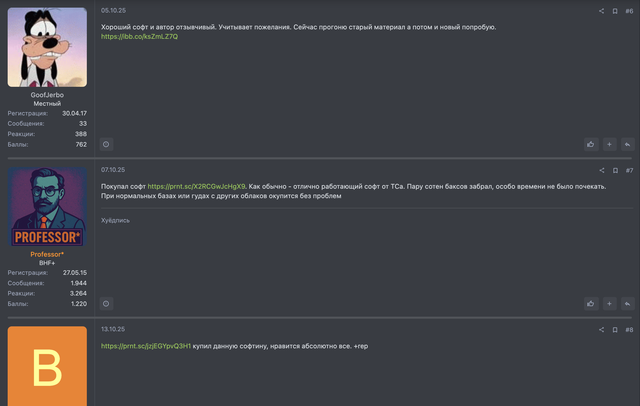Like Professor's post with thumbs-up

591,303
